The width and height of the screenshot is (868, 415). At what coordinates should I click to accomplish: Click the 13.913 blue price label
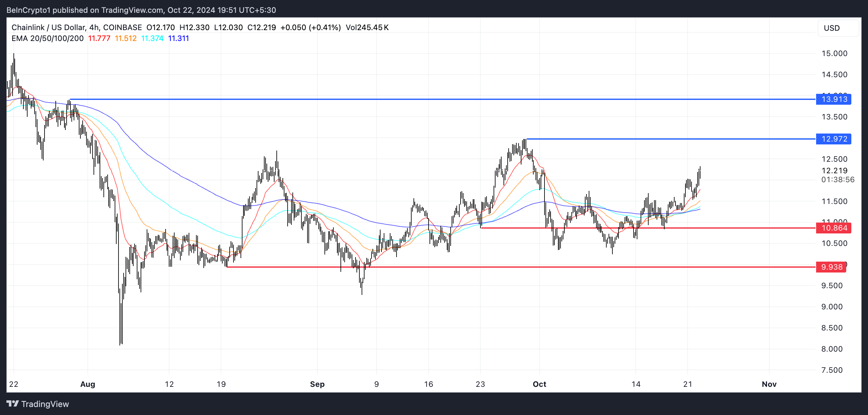coord(834,99)
